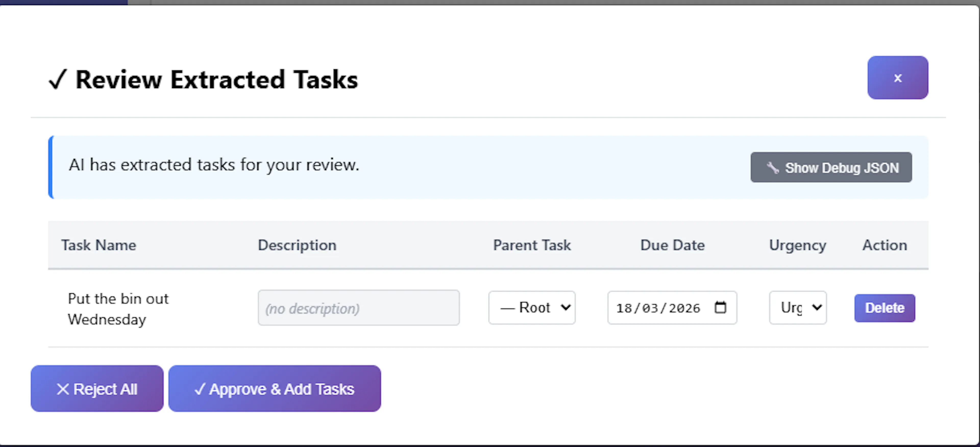Click the Show Debug JSON button
Image resolution: width=980 pixels, height=447 pixels.
pyautogui.click(x=831, y=167)
